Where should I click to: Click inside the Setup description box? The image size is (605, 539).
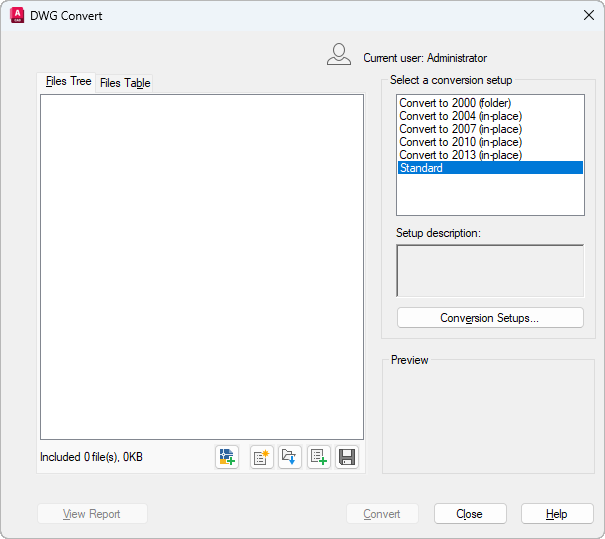[490, 270]
